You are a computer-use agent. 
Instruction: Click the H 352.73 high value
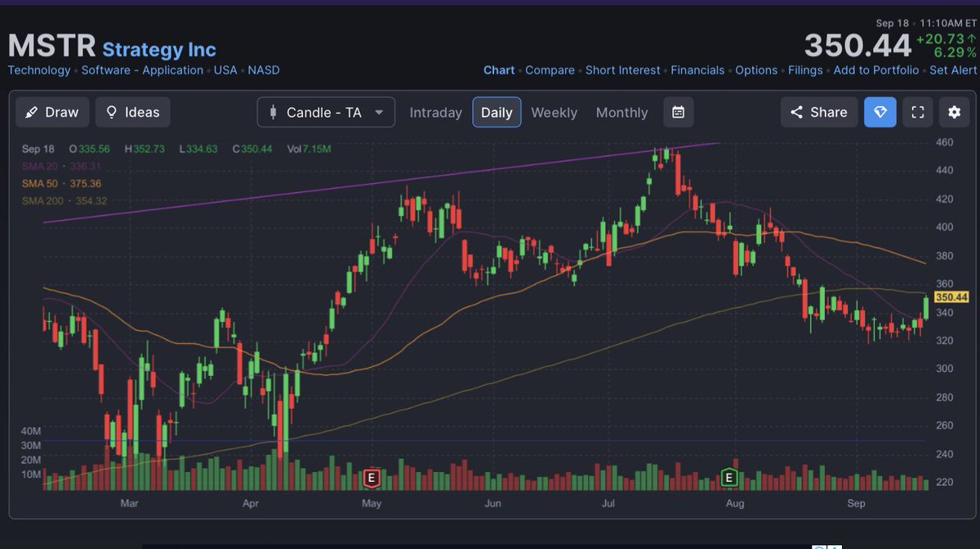pos(145,149)
